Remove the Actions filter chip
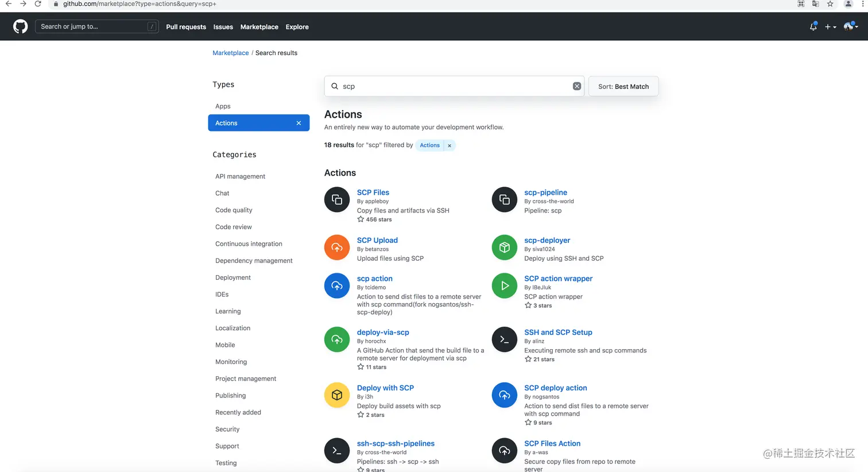 449,145
